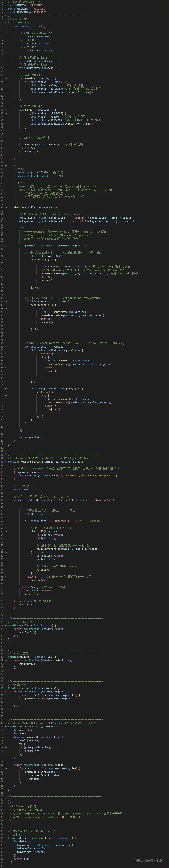Fold if (typeof then === 'function') block
Image resolution: width=169 pixels, height=868 pixels.
6,521
